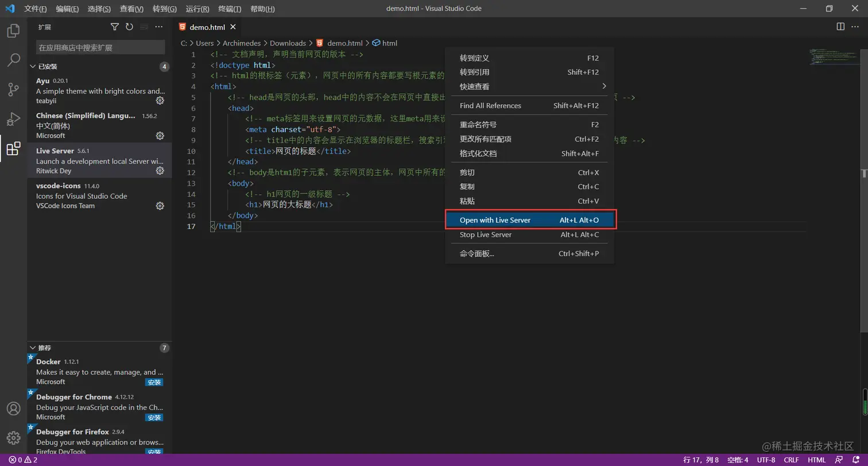Image resolution: width=868 pixels, height=466 pixels.
Task: Open the 文件(F) menu
Action: (36, 9)
